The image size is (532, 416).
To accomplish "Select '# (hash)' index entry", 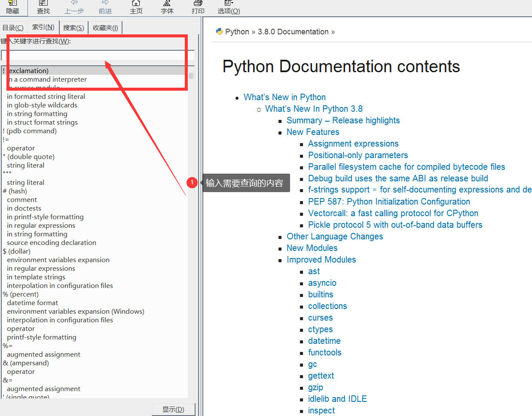I will pyautogui.click(x=15, y=191).
